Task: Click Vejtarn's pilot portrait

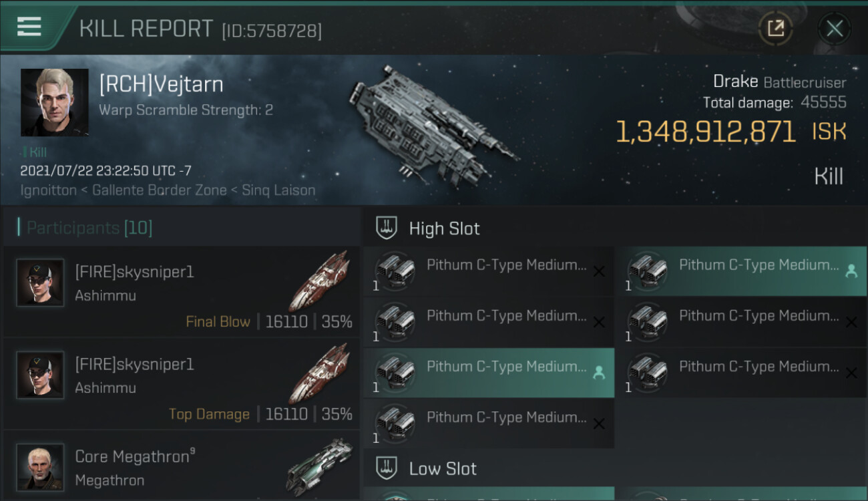Action: pyautogui.click(x=54, y=102)
